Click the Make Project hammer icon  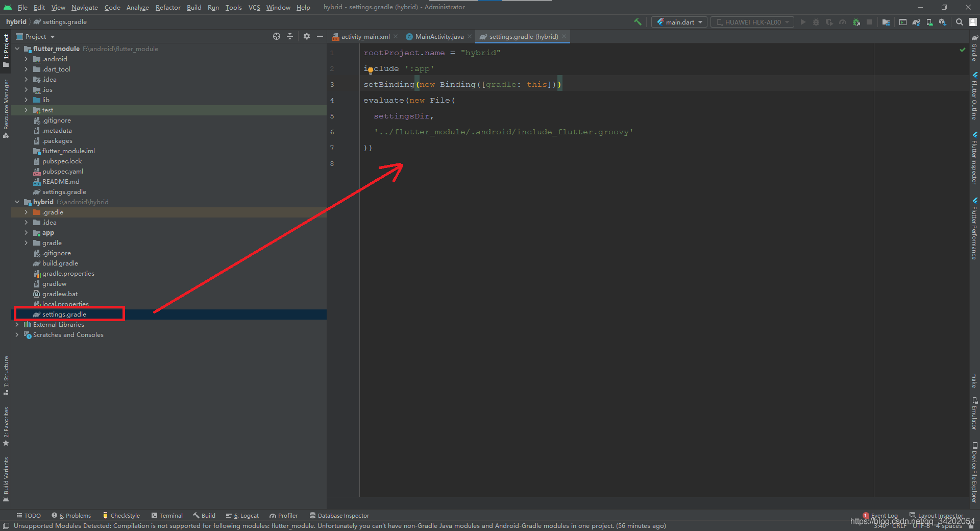point(638,22)
